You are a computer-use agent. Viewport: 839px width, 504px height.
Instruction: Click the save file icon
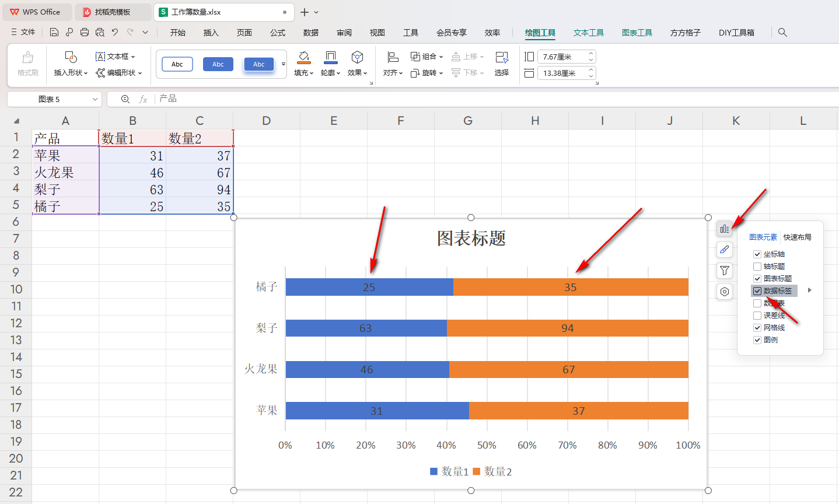click(x=54, y=33)
